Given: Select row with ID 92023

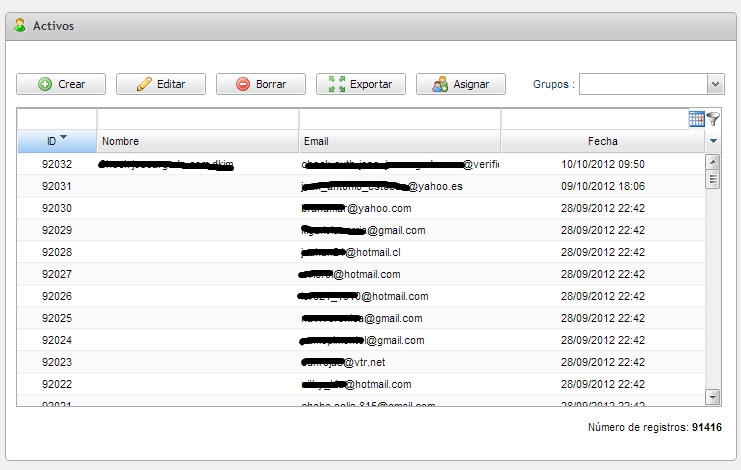Looking at the screenshot, I should pyautogui.click(x=361, y=362).
